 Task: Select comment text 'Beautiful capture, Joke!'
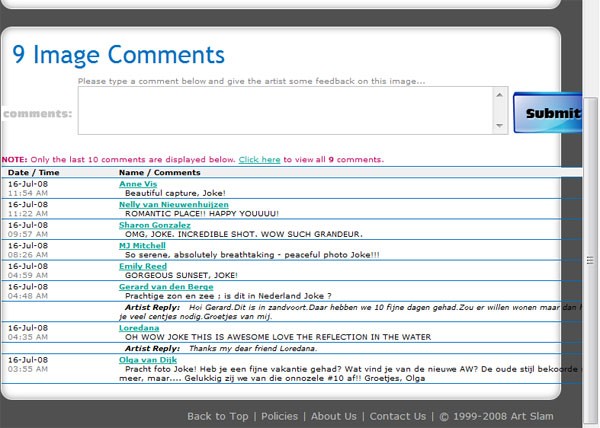click(175, 193)
